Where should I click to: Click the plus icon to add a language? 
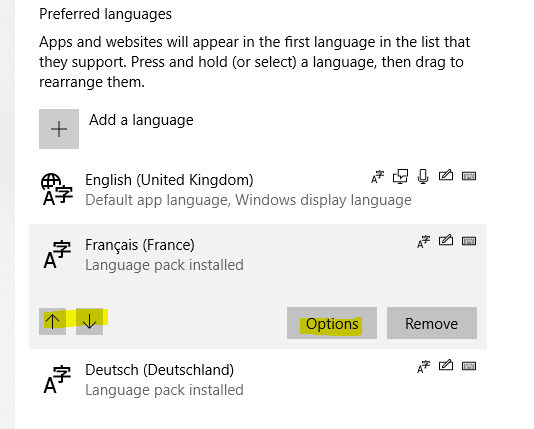click(59, 129)
